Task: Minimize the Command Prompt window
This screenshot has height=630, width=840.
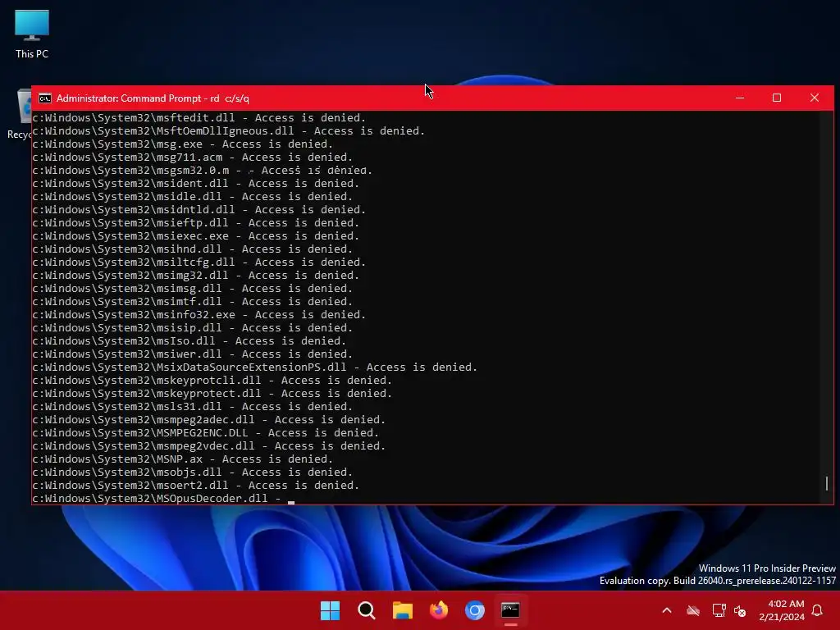Action: (x=740, y=98)
